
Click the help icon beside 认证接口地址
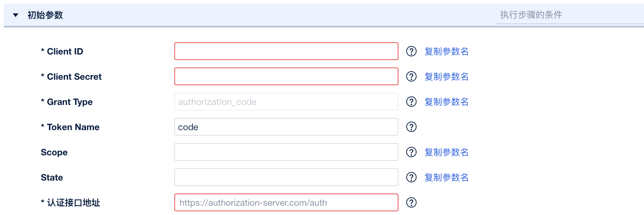(x=411, y=202)
